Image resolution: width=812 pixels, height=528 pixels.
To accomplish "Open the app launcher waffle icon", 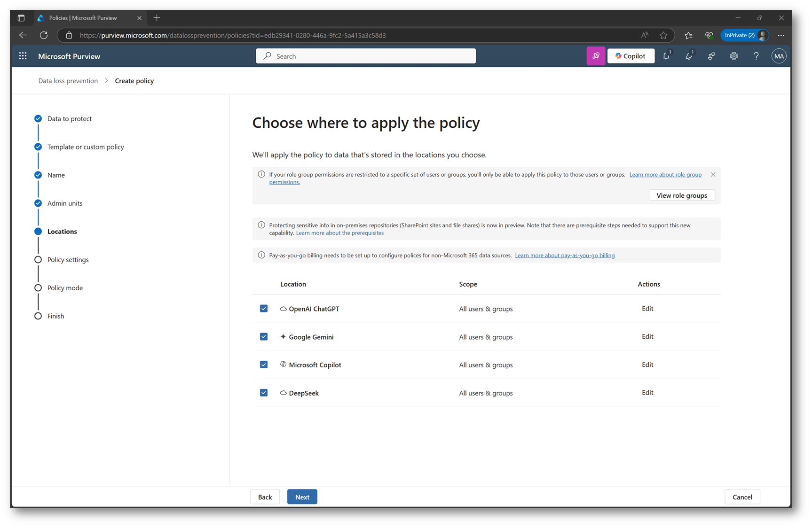I will tap(23, 56).
